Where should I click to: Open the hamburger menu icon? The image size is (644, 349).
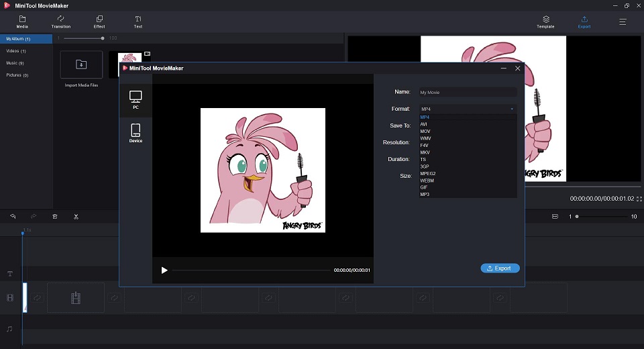click(x=623, y=21)
